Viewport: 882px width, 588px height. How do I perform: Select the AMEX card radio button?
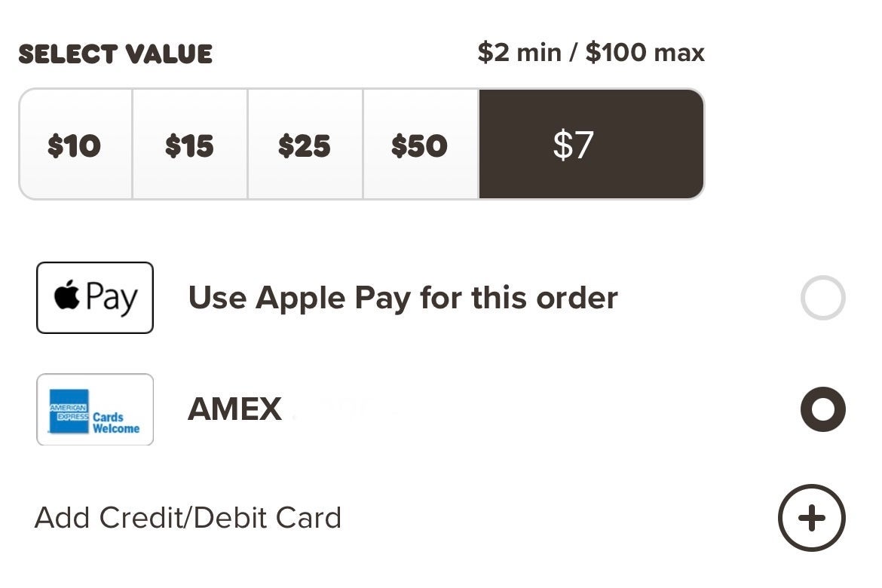tap(822, 409)
